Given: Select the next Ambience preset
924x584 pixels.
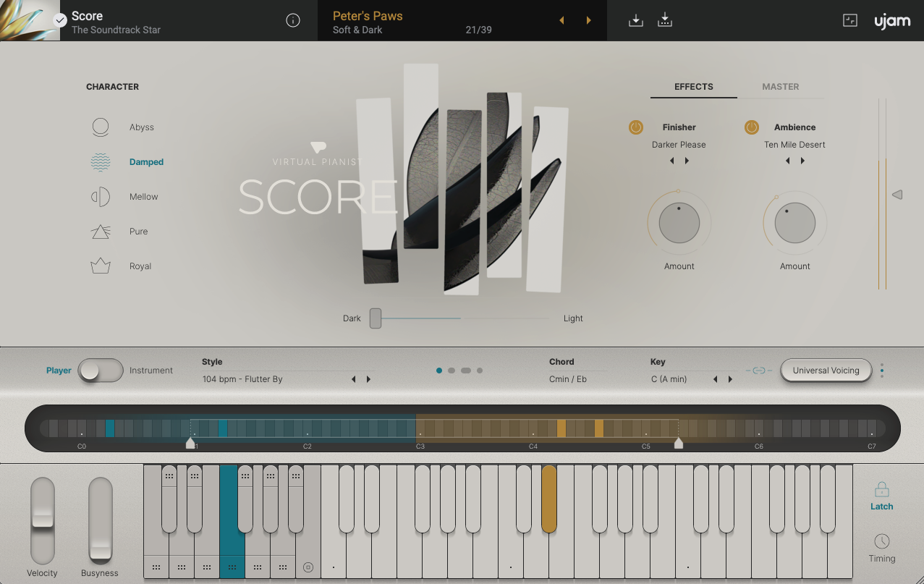Looking at the screenshot, I should click(802, 161).
